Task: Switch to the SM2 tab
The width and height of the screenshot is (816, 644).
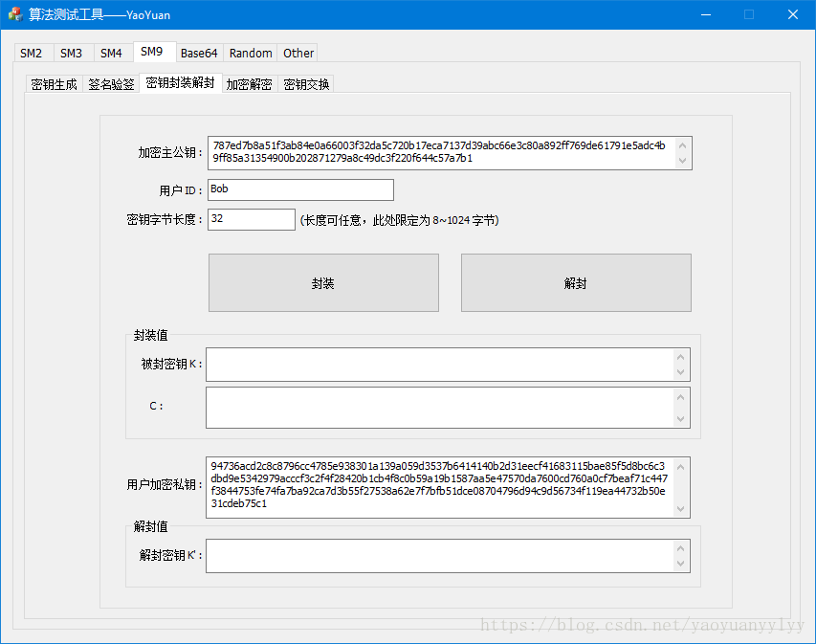Action: 32,53
